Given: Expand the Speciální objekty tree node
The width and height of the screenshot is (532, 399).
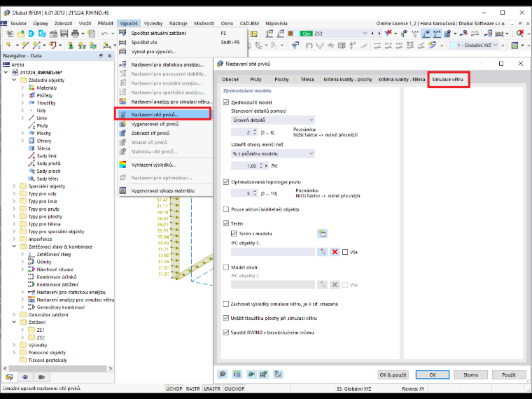Looking at the screenshot, I should pos(14,186).
